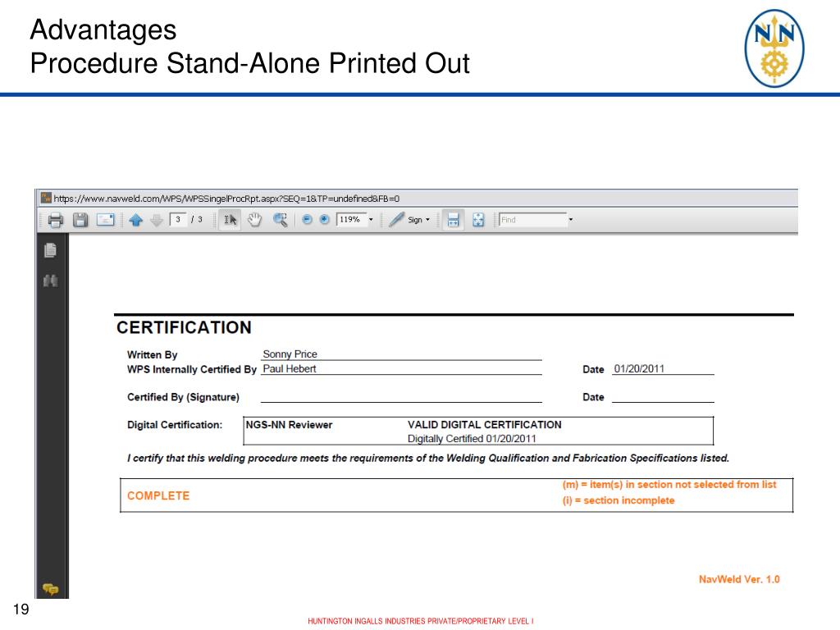The width and height of the screenshot is (840, 630).
Task: Click the page number field
Action: tap(178, 220)
